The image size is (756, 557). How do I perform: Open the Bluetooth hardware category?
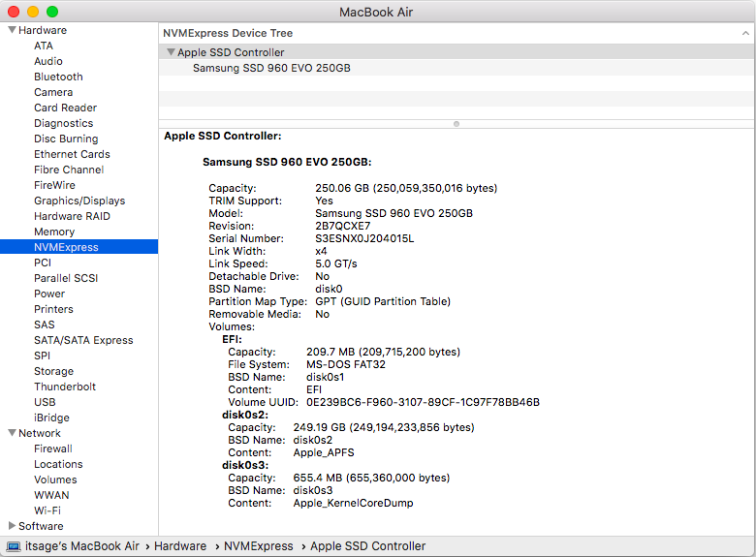[x=58, y=77]
